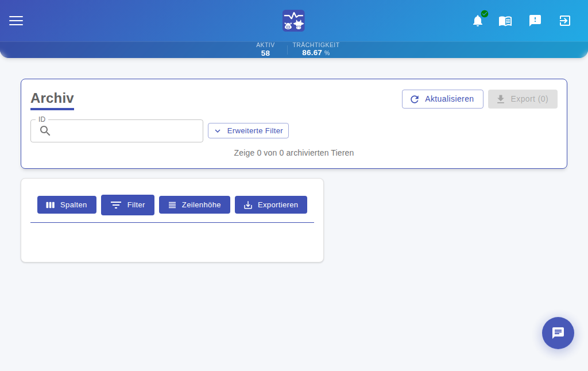This screenshot has width=588, height=371.
Task: Open the Exportieren table menu
Action: [x=271, y=205]
